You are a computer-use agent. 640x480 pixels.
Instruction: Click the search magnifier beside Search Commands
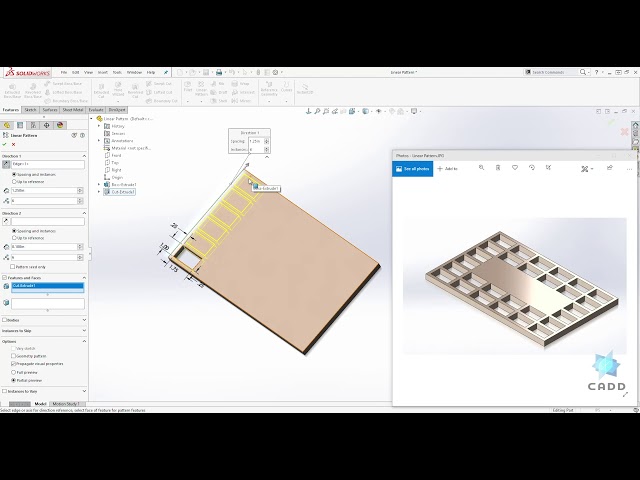[x=583, y=72]
